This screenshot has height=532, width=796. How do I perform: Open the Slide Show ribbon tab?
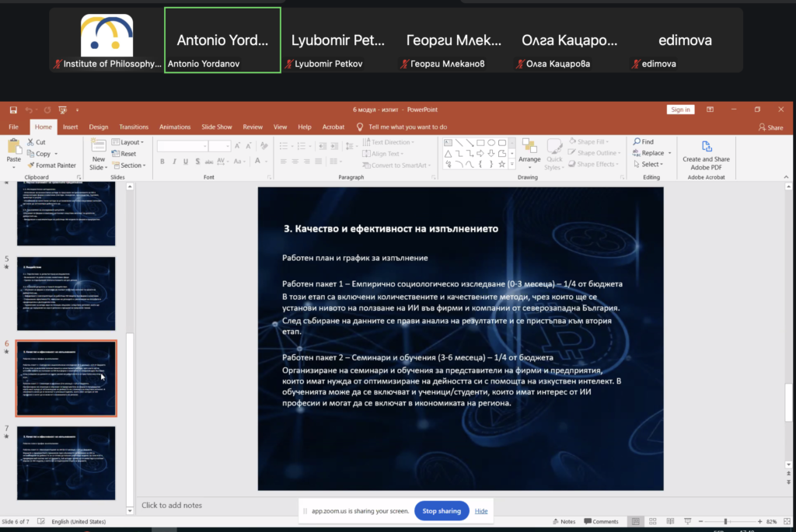216,127
